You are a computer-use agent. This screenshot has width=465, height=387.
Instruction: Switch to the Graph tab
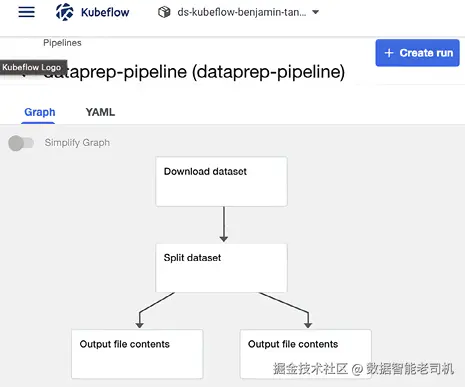point(40,112)
